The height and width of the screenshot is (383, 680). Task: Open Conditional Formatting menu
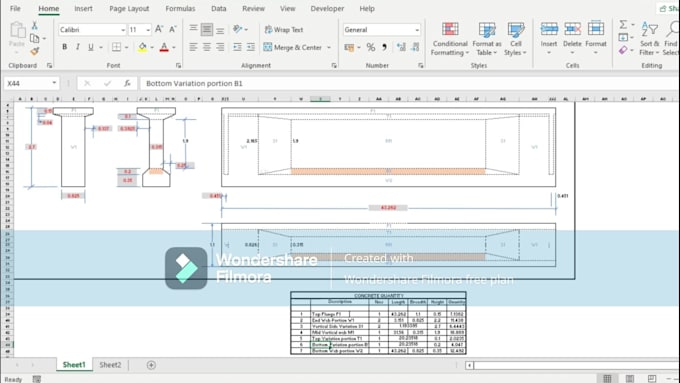450,39
